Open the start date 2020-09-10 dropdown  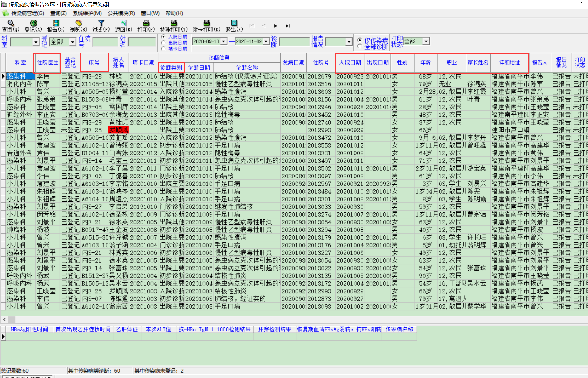click(x=223, y=41)
